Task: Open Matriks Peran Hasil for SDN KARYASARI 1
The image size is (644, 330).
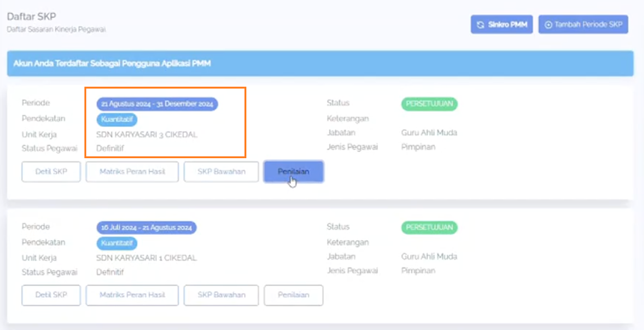Action: tap(132, 295)
